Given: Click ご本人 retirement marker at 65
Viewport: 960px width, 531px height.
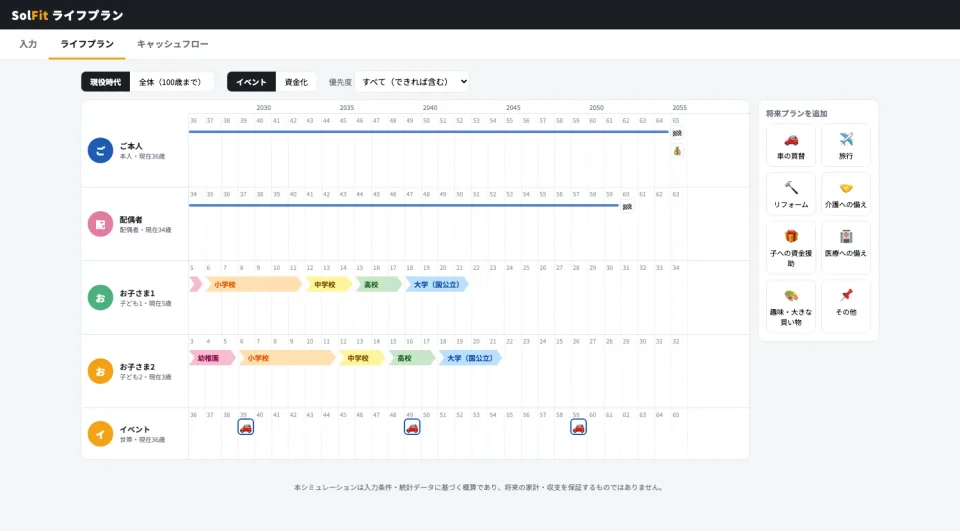Looking at the screenshot, I should tap(677, 133).
